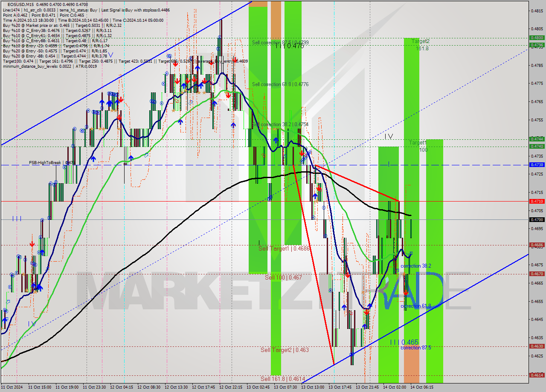Click the 0.4815 price scale value
546x392 pixels.
click(536, 11)
